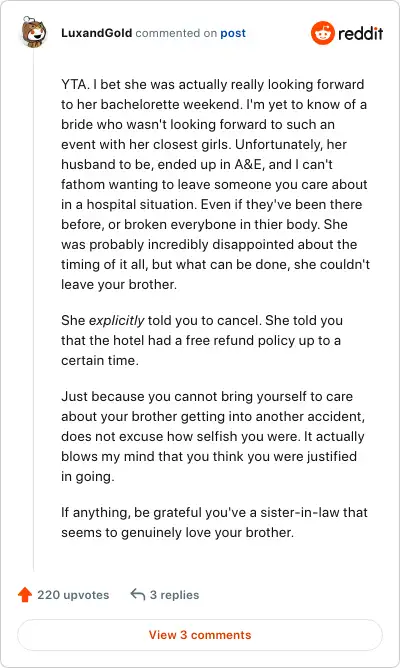Click the "A&E" text in the comment

[x=249, y=164]
